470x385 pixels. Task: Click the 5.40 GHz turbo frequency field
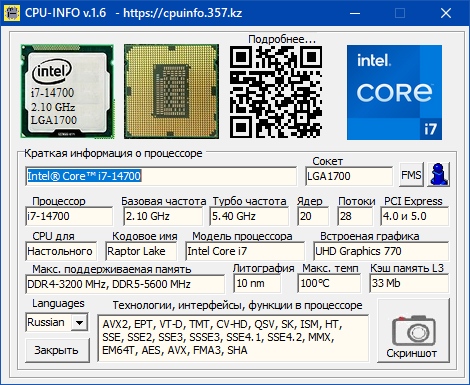249,216
